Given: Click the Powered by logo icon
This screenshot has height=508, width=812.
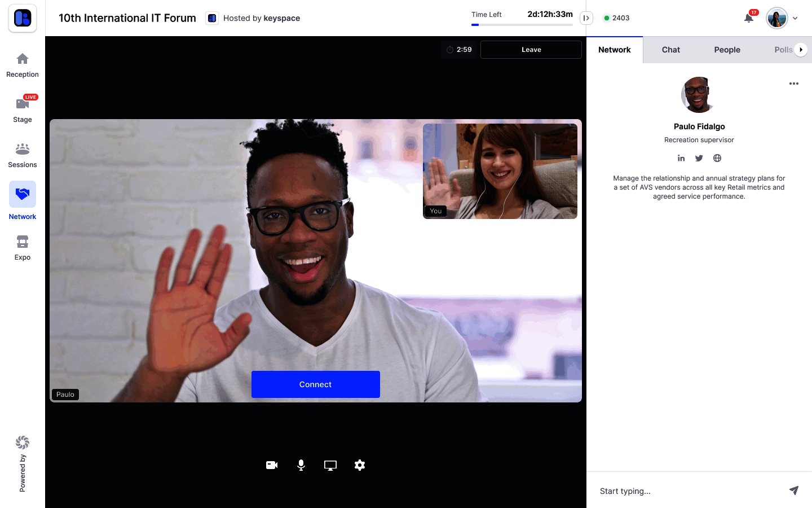Looking at the screenshot, I should click(x=23, y=442).
